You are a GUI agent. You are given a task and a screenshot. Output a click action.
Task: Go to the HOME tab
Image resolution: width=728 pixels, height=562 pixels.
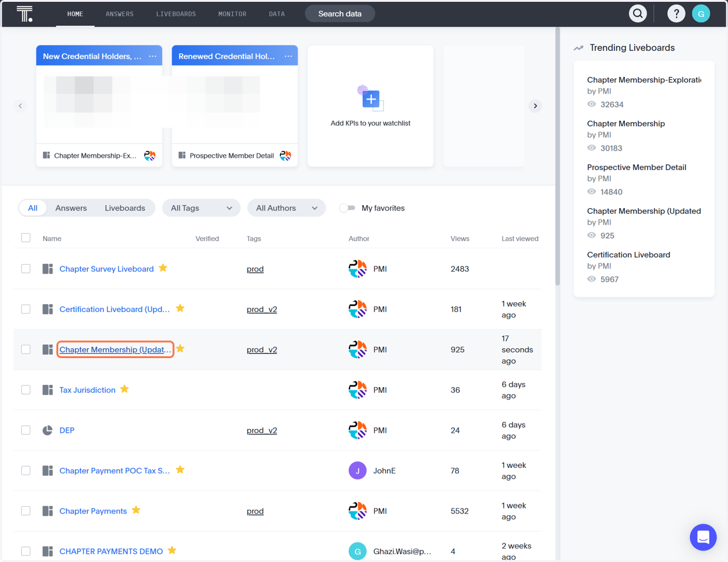[75, 13]
